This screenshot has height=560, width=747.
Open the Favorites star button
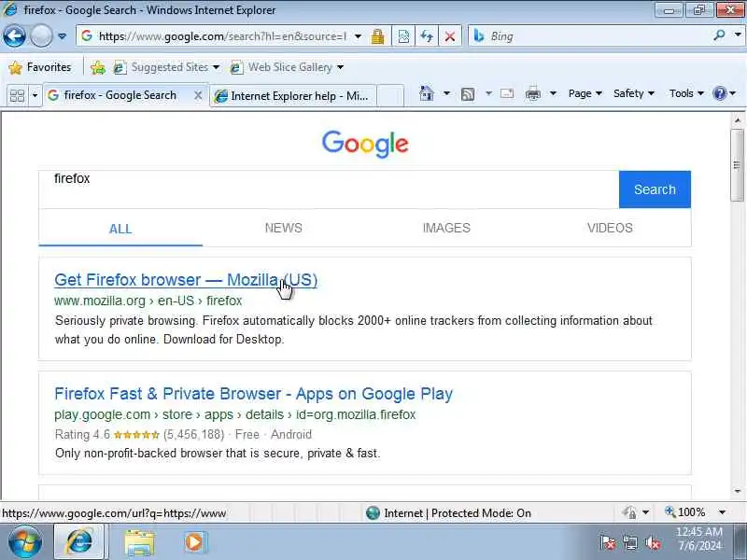(40, 67)
